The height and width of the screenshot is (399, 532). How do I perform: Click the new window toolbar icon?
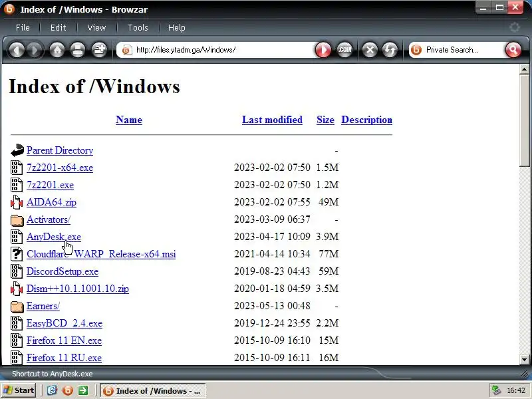tap(99, 51)
